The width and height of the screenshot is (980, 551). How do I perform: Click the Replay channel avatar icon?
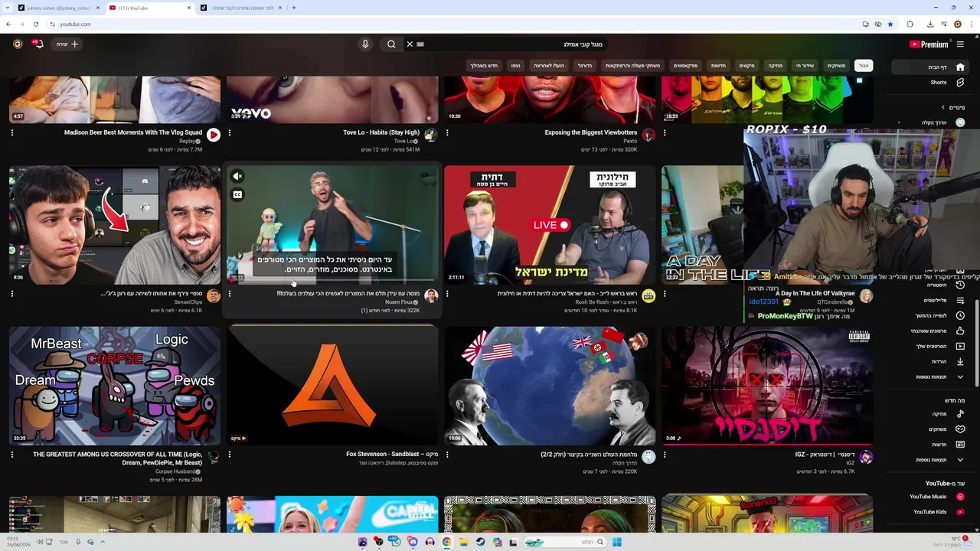point(214,135)
